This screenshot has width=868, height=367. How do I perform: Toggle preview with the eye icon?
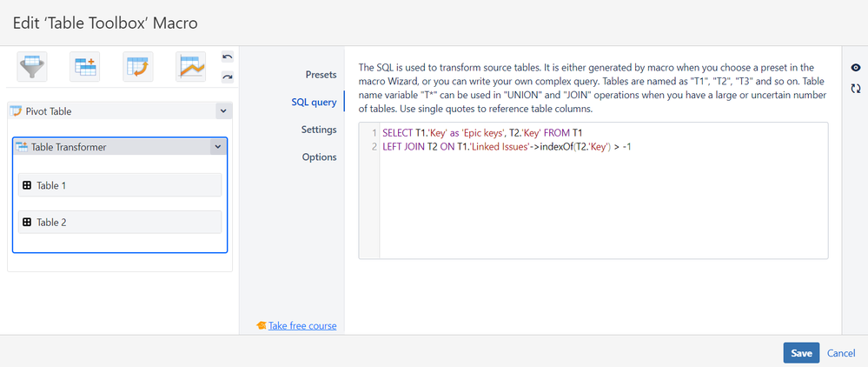click(x=856, y=68)
